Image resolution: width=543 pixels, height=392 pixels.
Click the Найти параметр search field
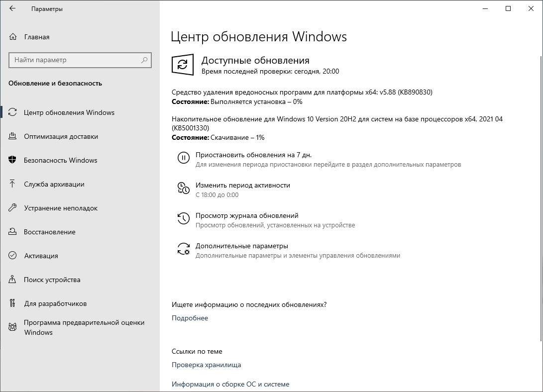(80, 60)
